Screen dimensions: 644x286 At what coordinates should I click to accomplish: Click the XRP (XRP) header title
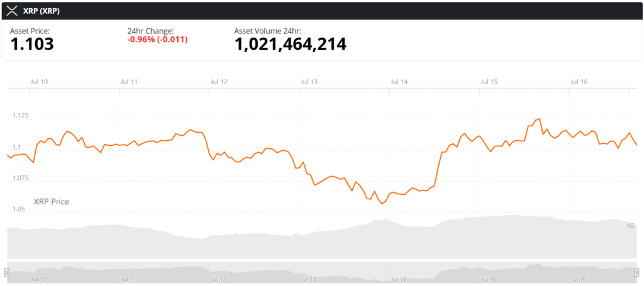coord(42,11)
